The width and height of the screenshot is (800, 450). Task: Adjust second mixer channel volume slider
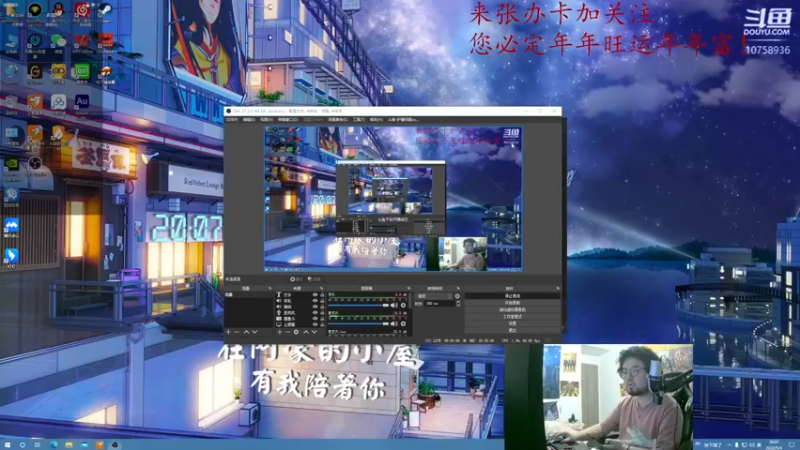(359, 323)
